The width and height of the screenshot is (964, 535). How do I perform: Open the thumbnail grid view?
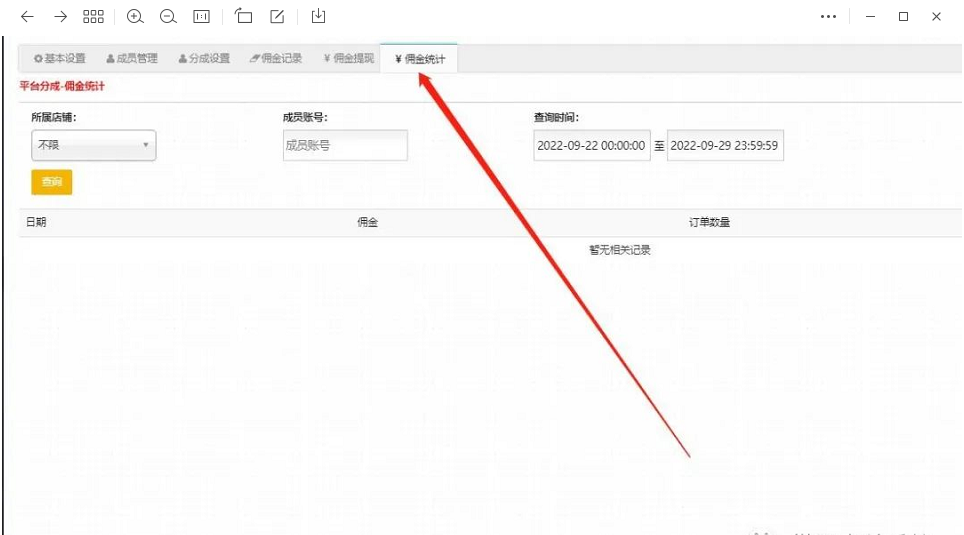click(93, 17)
